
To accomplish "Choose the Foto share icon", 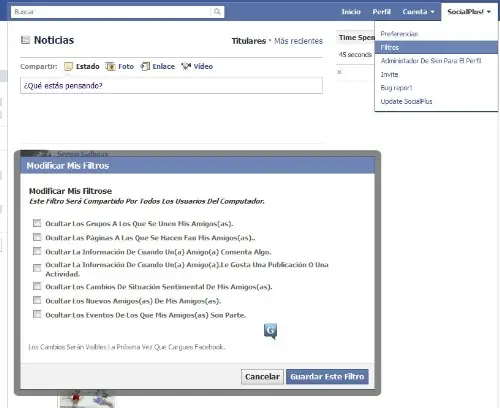I will [x=110, y=66].
